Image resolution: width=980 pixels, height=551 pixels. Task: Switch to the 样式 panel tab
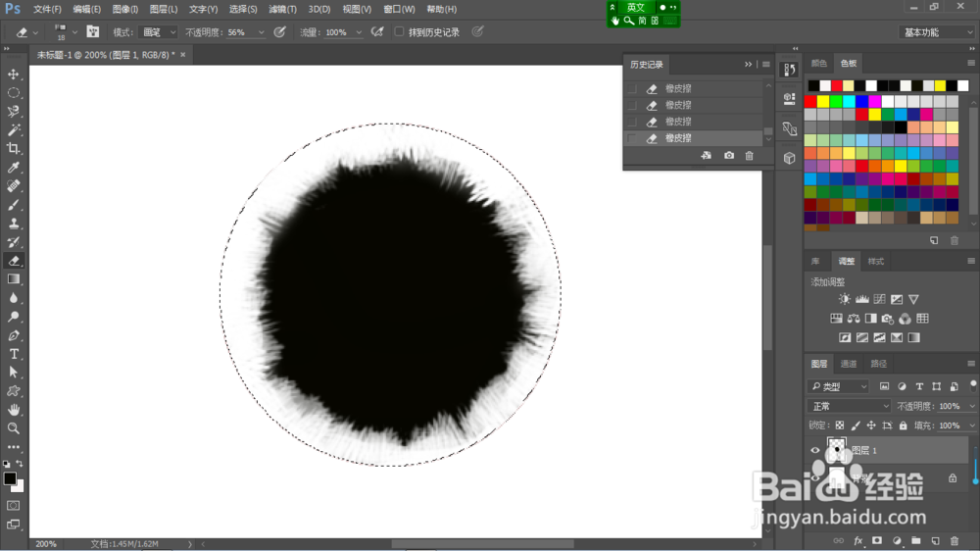[x=876, y=262]
